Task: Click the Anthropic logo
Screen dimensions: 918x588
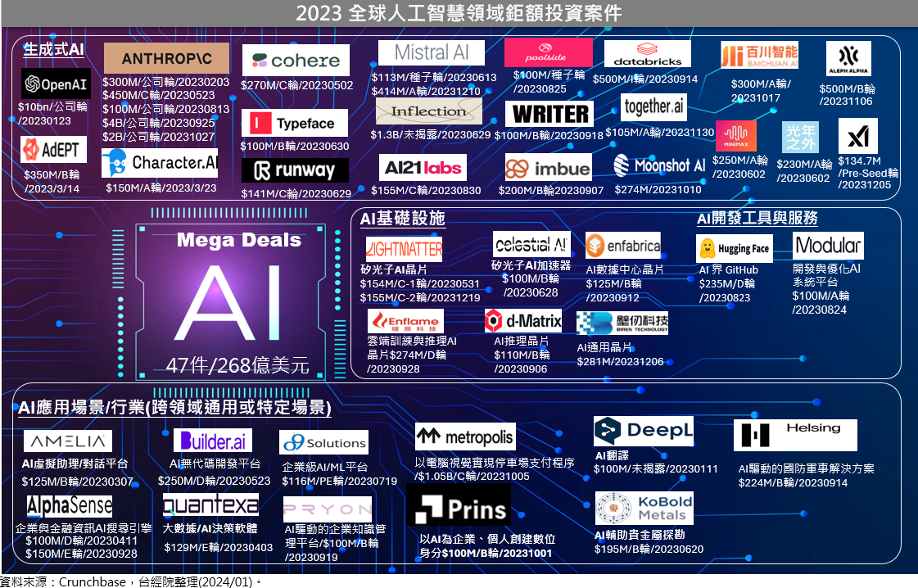Action: click(166, 58)
